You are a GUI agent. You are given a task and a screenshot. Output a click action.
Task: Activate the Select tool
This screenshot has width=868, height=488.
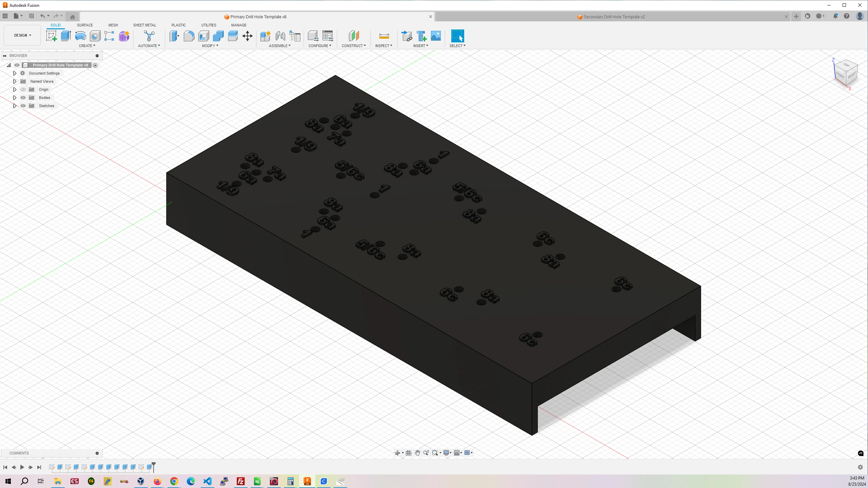click(x=457, y=36)
